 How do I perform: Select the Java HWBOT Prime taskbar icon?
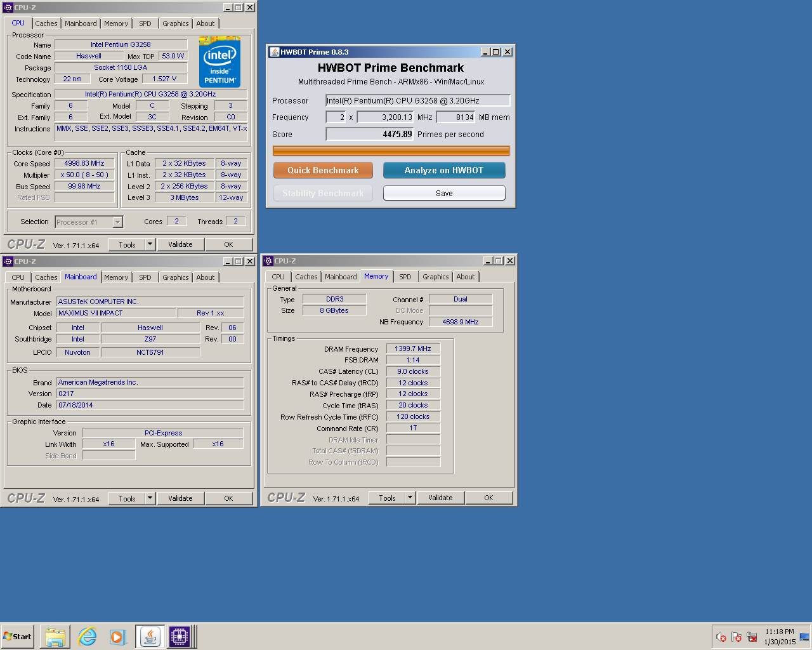[150, 637]
